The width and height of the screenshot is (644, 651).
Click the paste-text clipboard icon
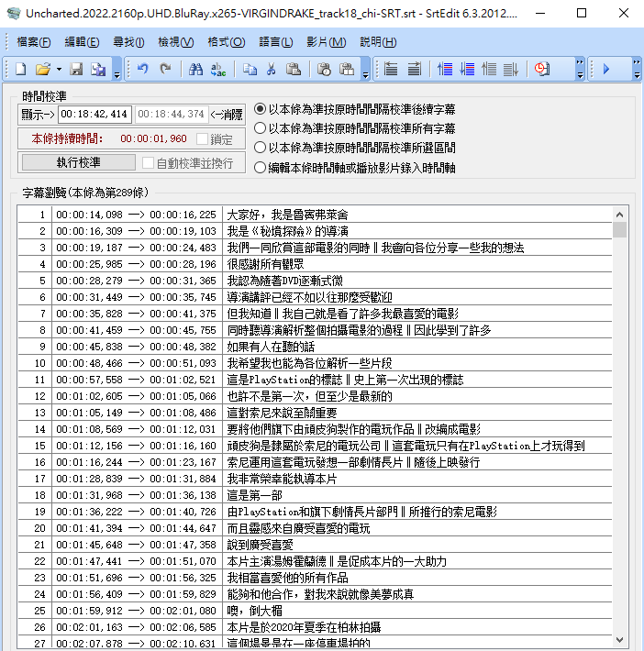[347, 69]
